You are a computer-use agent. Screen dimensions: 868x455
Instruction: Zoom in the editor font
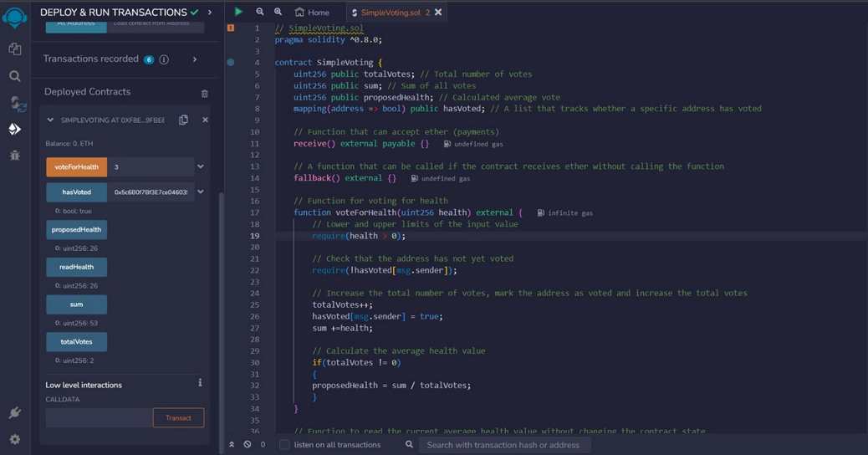pyautogui.click(x=278, y=12)
